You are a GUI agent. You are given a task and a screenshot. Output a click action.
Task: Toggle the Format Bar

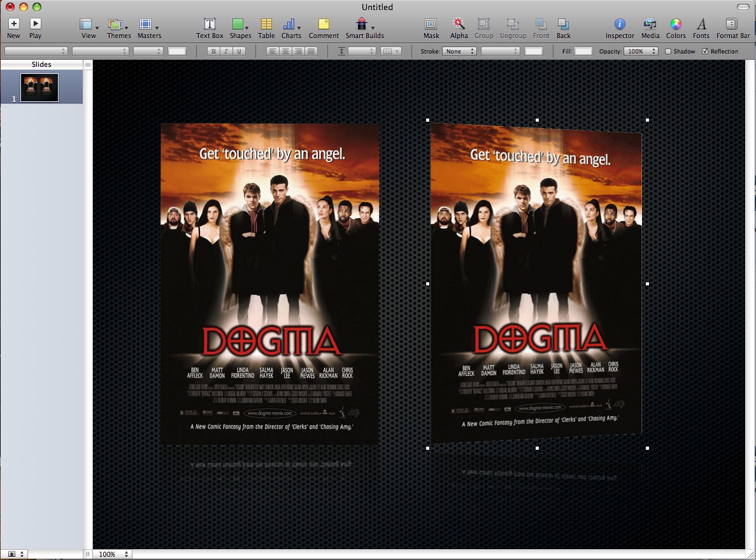tap(733, 29)
